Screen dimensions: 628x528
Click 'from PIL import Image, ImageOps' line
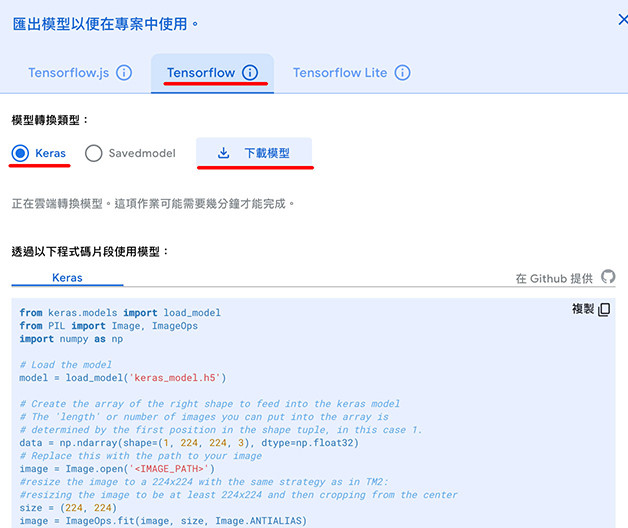coord(109,326)
